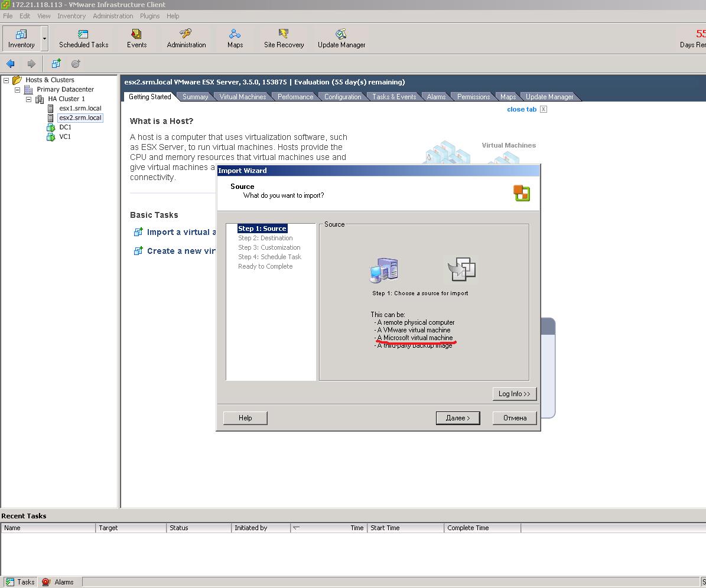Click the Complete Time column header
This screenshot has width=706, height=588.
tap(482, 528)
